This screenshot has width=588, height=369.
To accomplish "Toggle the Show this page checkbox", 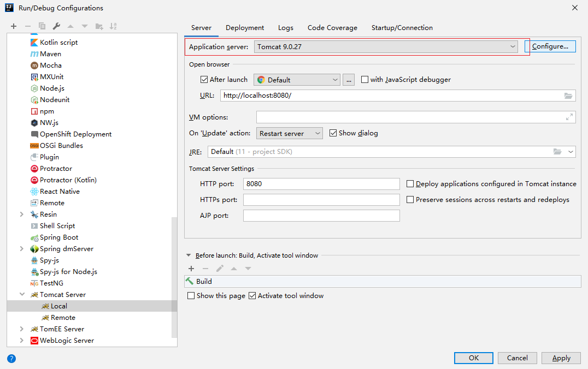I will (x=191, y=295).
